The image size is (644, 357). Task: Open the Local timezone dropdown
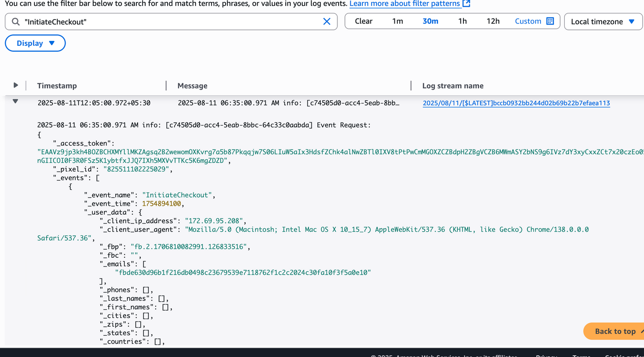coord(603,21)
